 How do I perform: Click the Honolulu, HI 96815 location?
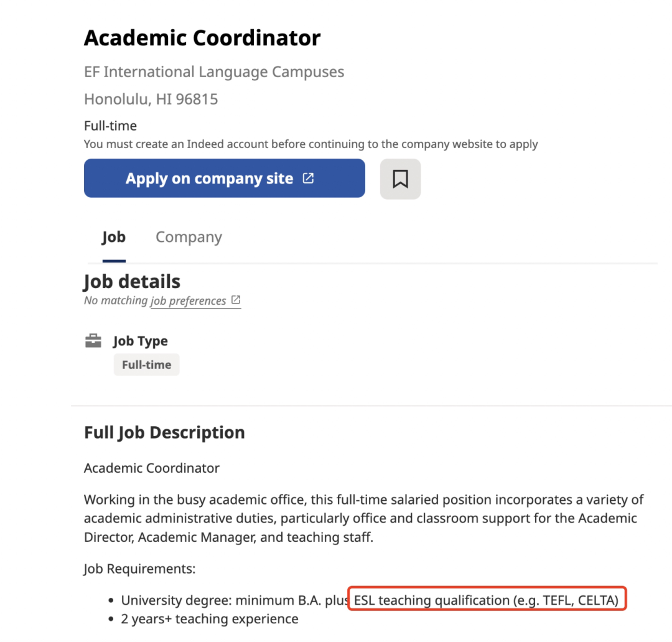point(151,99)
